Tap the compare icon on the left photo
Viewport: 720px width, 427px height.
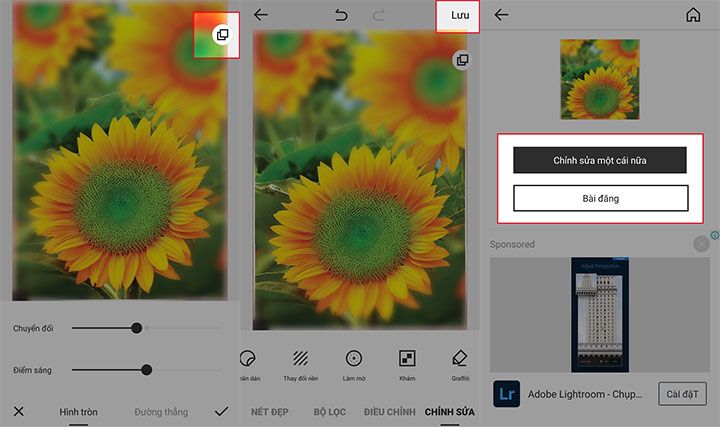tap(222, 34)
